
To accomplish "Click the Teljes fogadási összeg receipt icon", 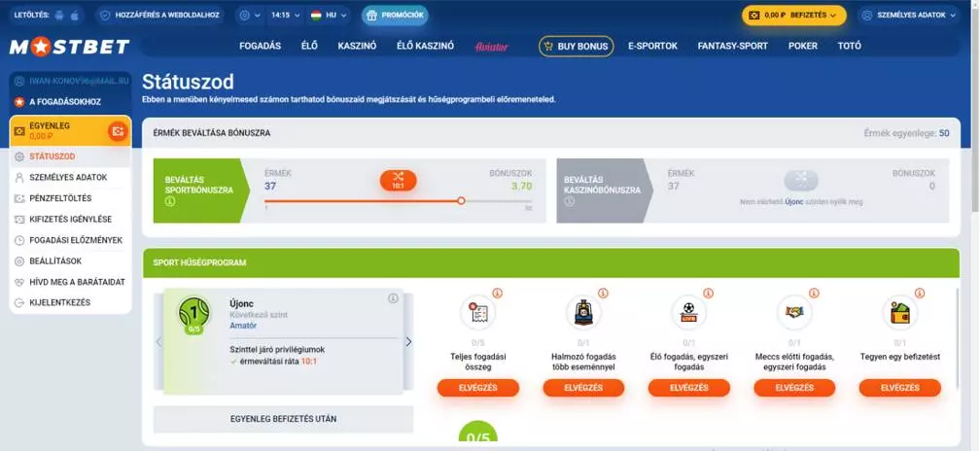I will pyautogui.click(x=478, y=312).
